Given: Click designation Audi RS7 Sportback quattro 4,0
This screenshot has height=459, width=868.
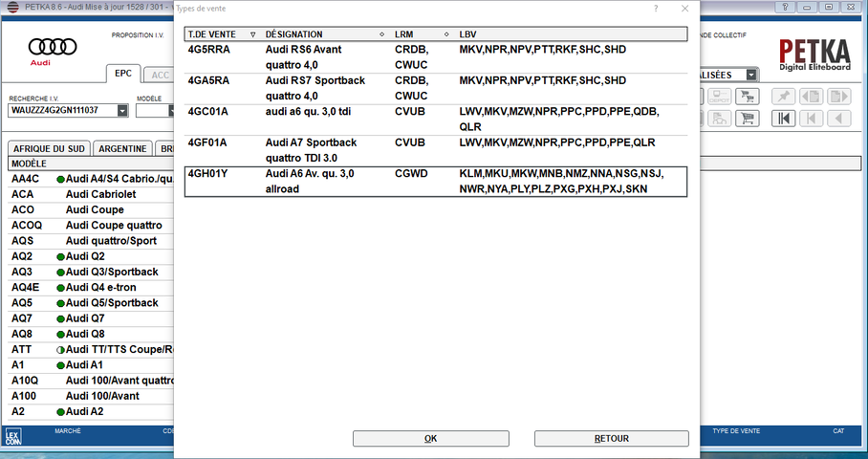Looking at the screenshot, I should click(315, 89).
